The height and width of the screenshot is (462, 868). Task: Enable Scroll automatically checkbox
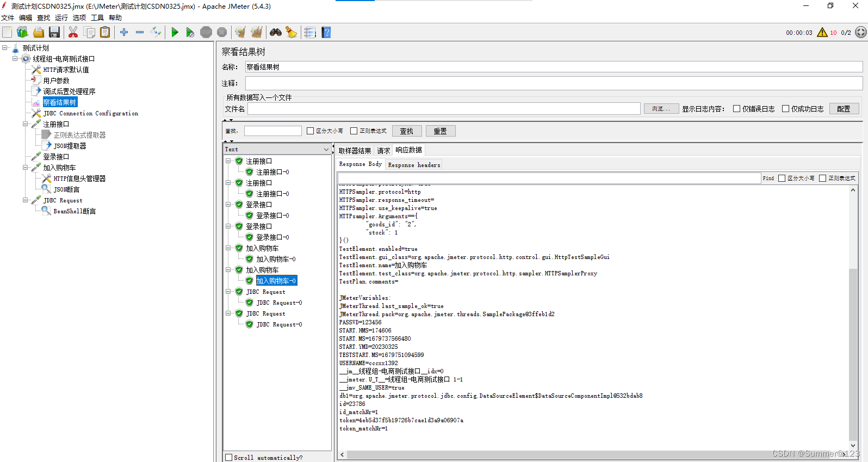pos(229,458)
